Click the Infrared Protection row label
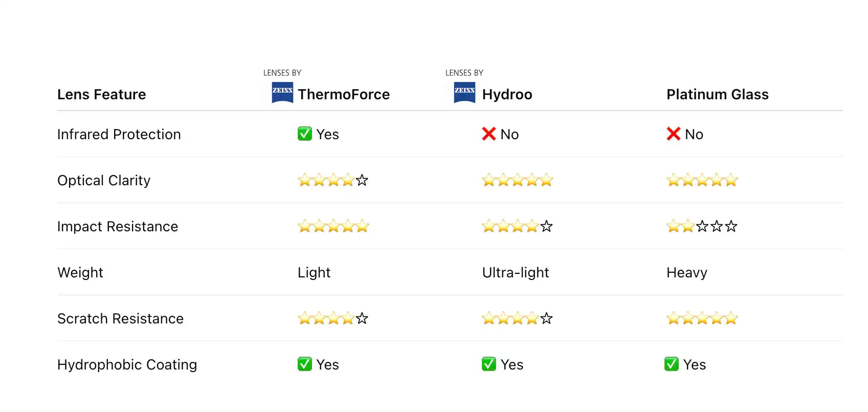The width and height of the screenshot is (868, 412). 119,135
